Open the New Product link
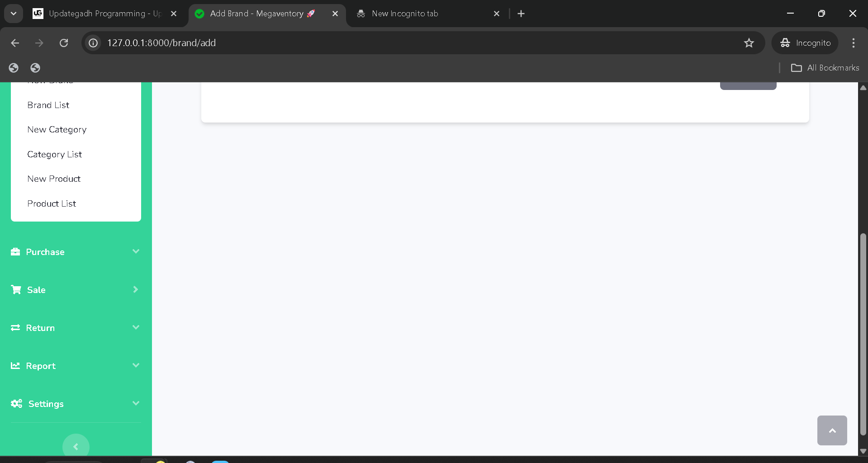The image size is (868, 463). coord(54,179)
